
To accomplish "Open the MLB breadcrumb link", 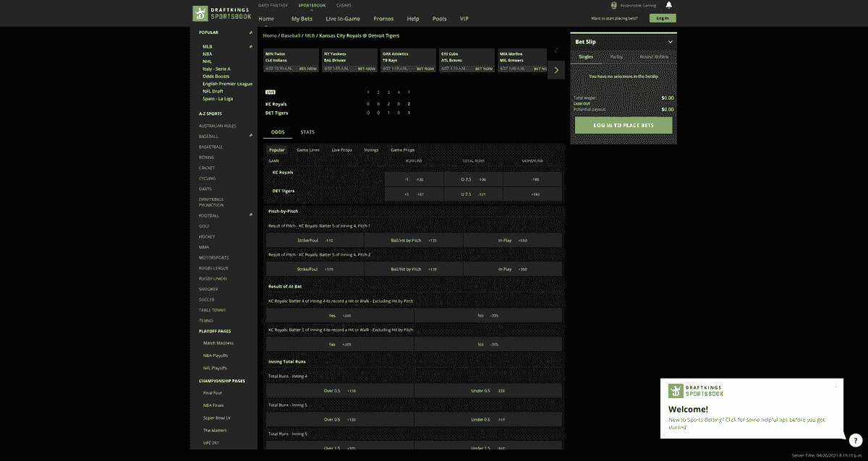I will [x=311, y=35].
